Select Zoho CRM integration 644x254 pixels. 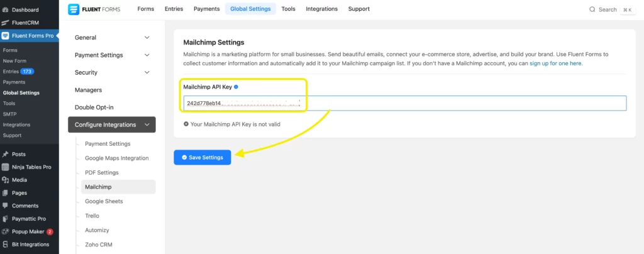[x=99, y=245]
